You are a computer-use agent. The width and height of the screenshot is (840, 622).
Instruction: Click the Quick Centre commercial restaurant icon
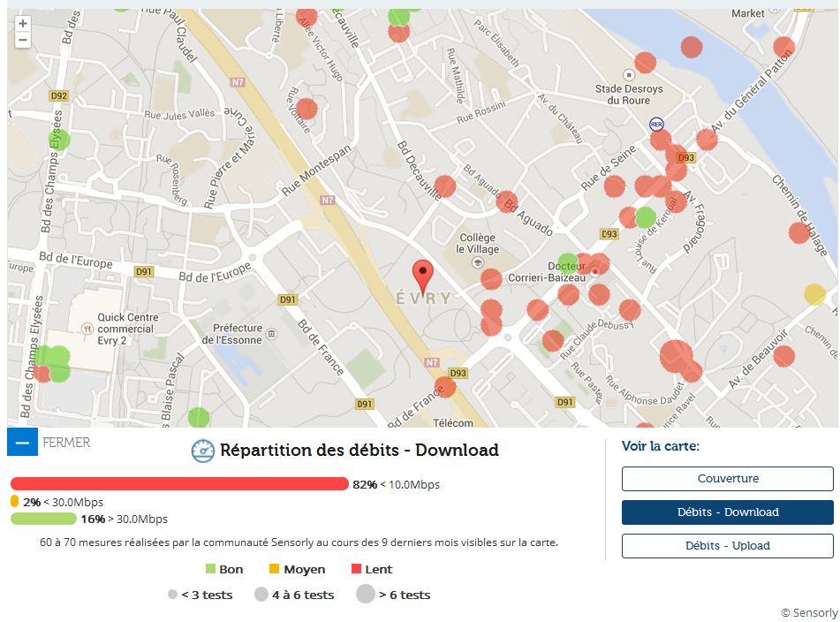pos(87,328)
